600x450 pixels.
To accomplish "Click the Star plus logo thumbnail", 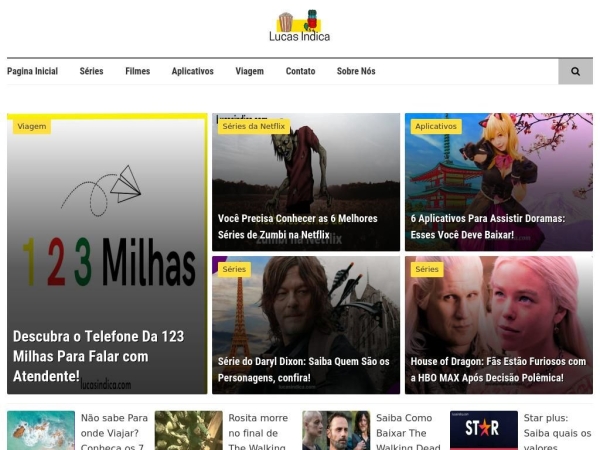I will 484,430.
